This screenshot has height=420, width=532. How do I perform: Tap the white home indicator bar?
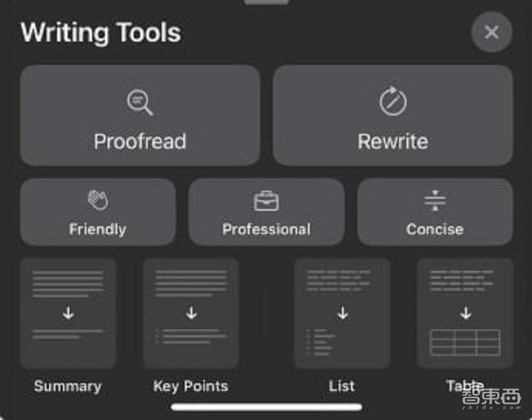267,407
